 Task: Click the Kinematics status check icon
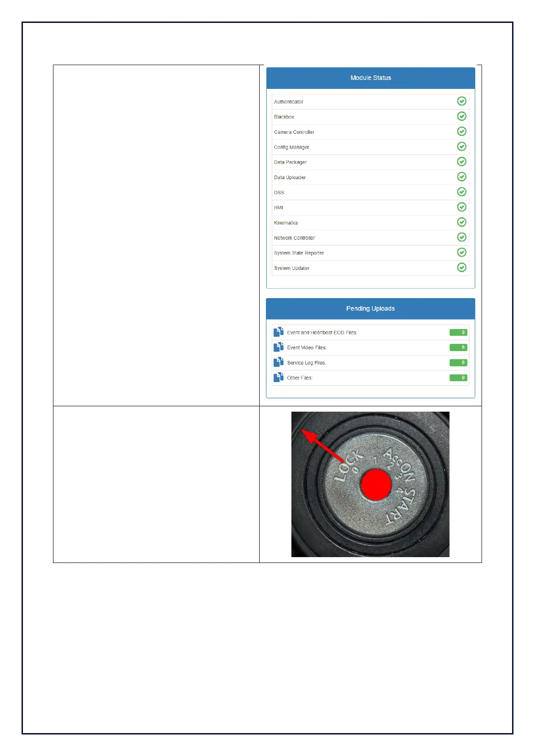(x=461, y=222)
